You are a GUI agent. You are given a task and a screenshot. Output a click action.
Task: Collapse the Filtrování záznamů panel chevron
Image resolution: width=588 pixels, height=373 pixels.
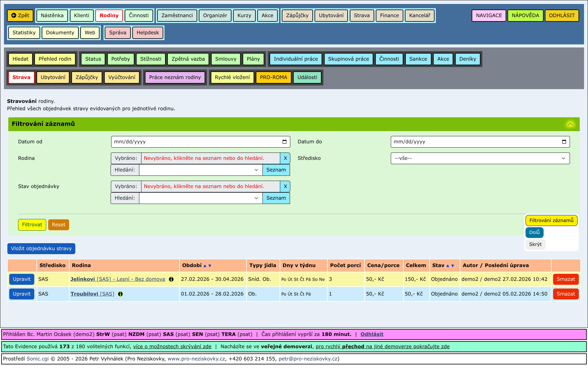pyautogui.click(x=570, y=124)
